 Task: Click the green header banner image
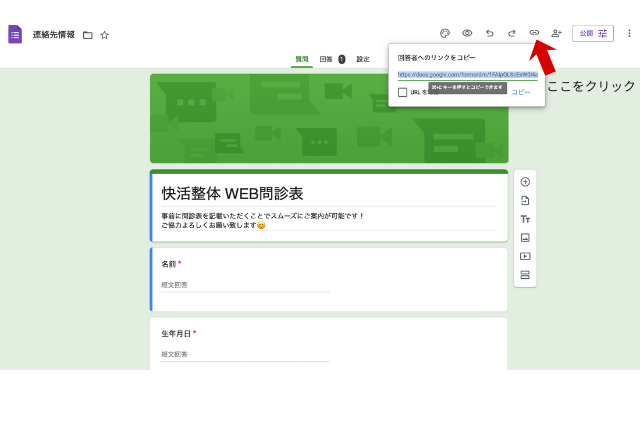(x=329, y=118)
